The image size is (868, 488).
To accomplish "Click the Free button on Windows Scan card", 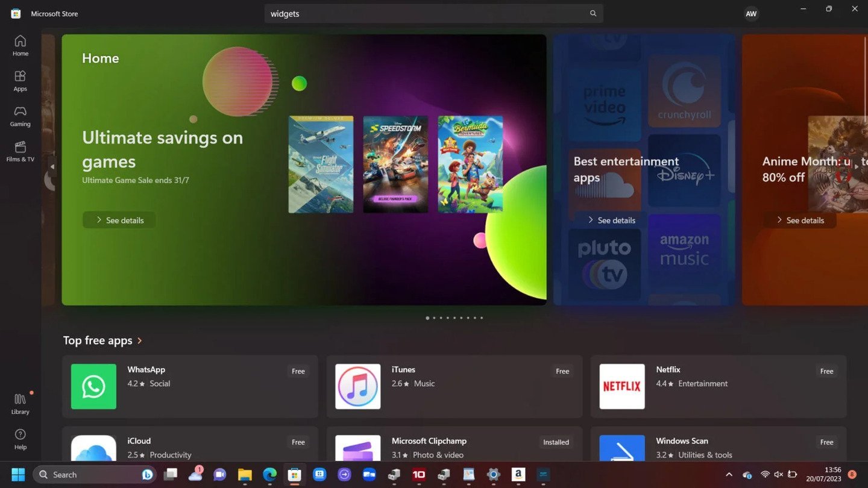I will click(x=827, y=442).
